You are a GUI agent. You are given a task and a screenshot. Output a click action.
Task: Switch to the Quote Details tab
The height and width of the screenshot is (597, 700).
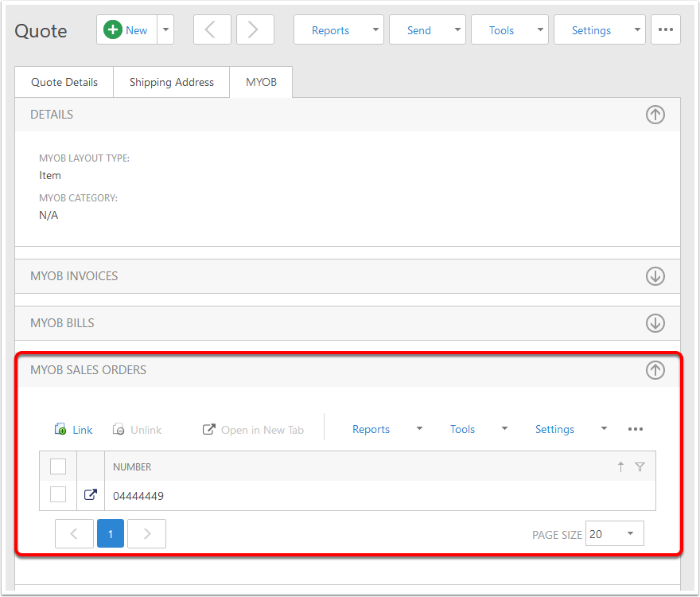64,82
